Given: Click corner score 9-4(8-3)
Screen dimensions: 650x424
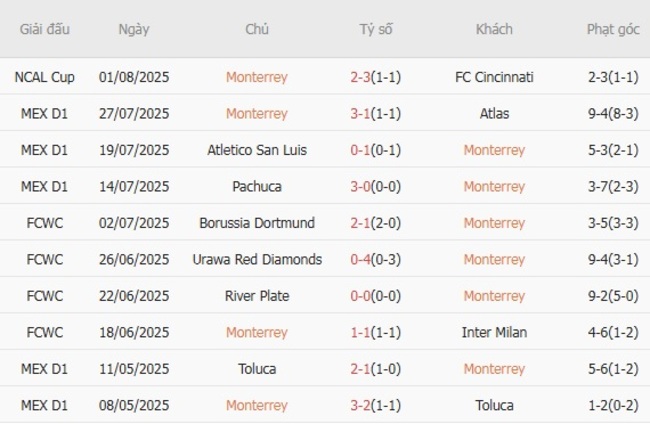Looking at the screenshot, I should [x=613, y=113].
